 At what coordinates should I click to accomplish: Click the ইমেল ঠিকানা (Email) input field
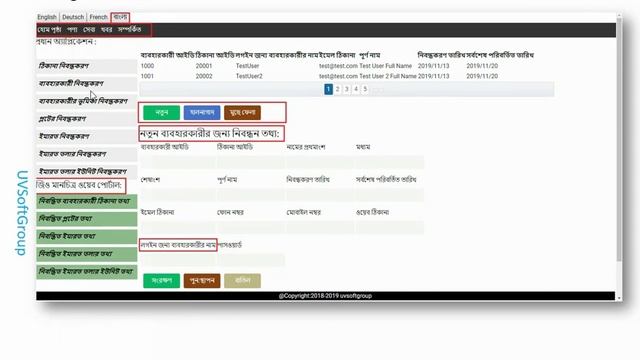tap(178, 227)
